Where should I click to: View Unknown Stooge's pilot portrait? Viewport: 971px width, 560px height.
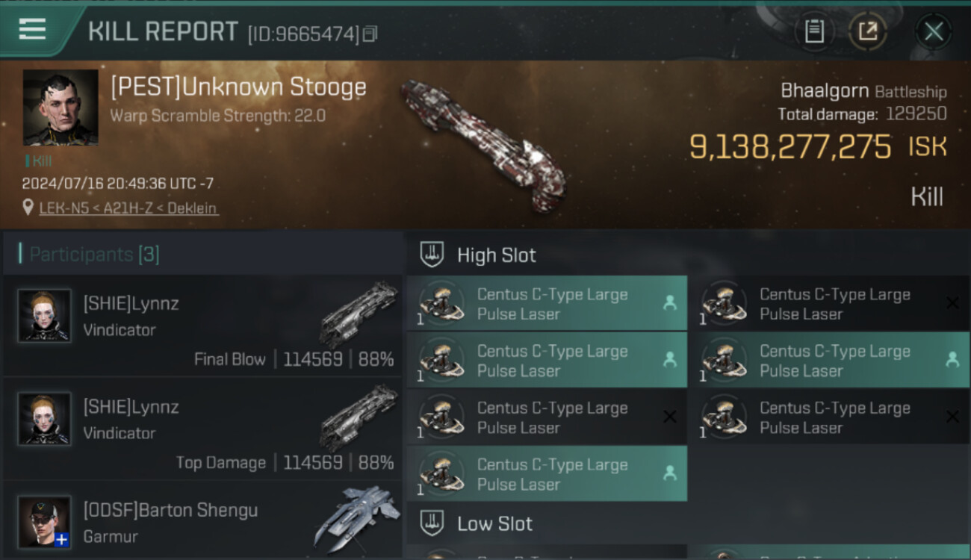pos(61,107)
